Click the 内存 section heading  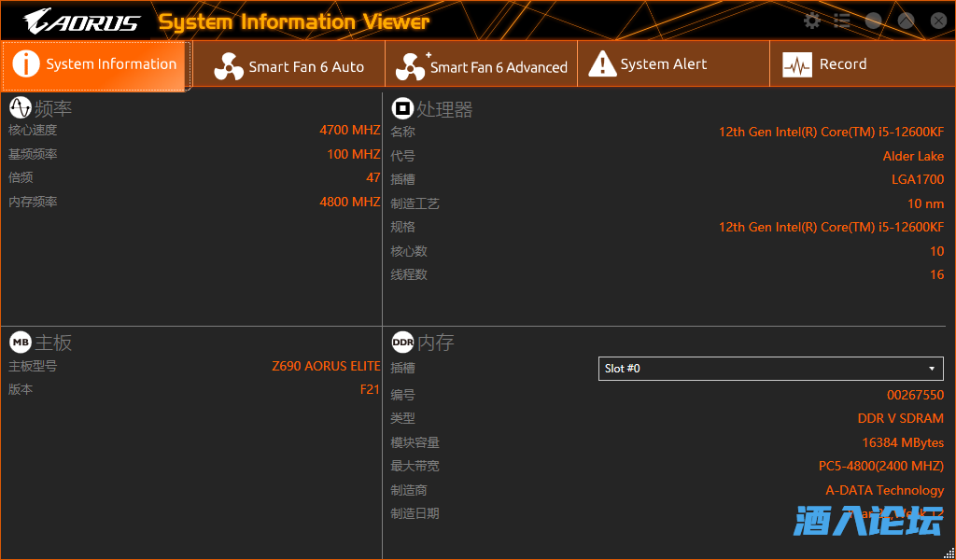pyautogui.click(x=435, y=343)
